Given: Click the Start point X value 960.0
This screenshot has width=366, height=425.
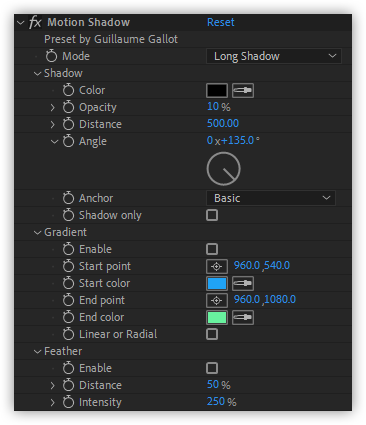Looking at the screenshot, I should 247,265.
